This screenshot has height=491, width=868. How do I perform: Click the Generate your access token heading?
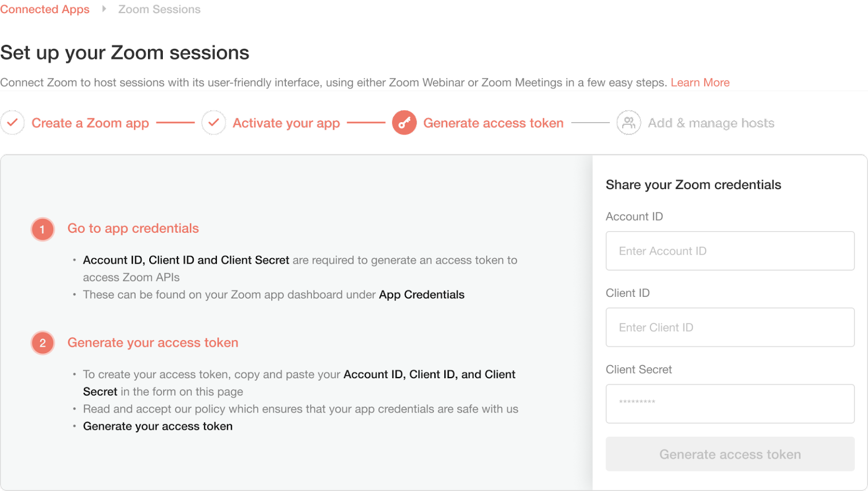153,343
